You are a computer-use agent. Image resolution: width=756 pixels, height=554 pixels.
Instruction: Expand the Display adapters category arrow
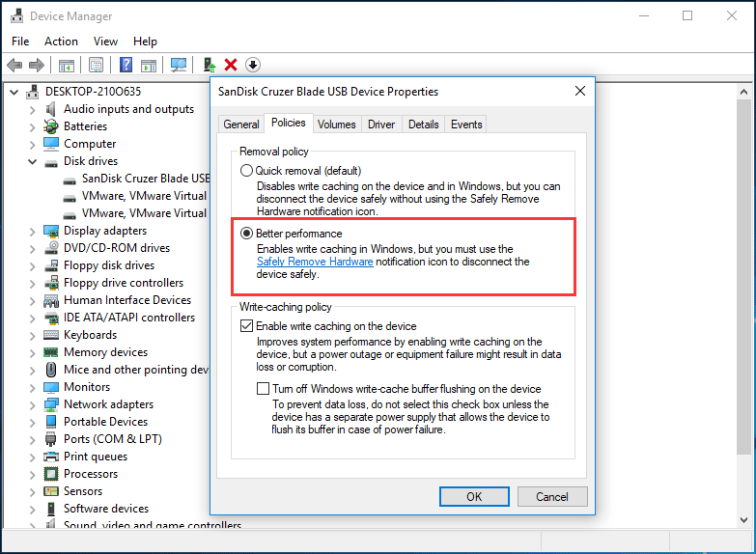tap(32, 232)
